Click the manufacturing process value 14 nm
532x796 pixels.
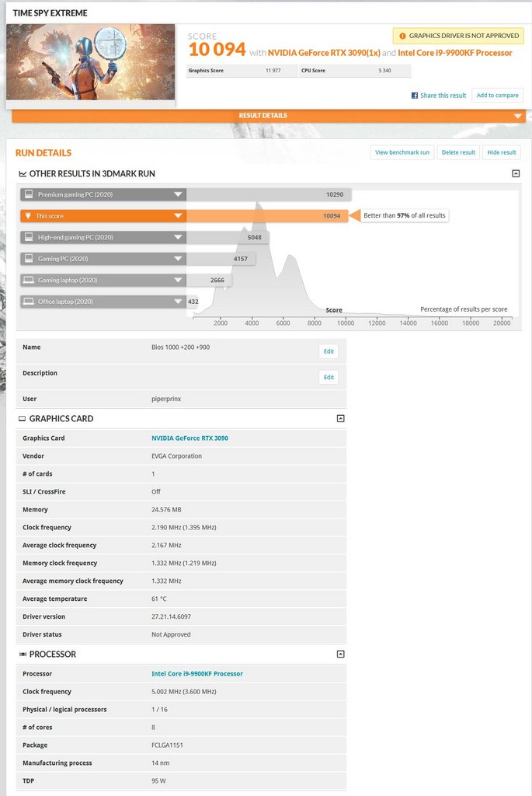point(160,763)
